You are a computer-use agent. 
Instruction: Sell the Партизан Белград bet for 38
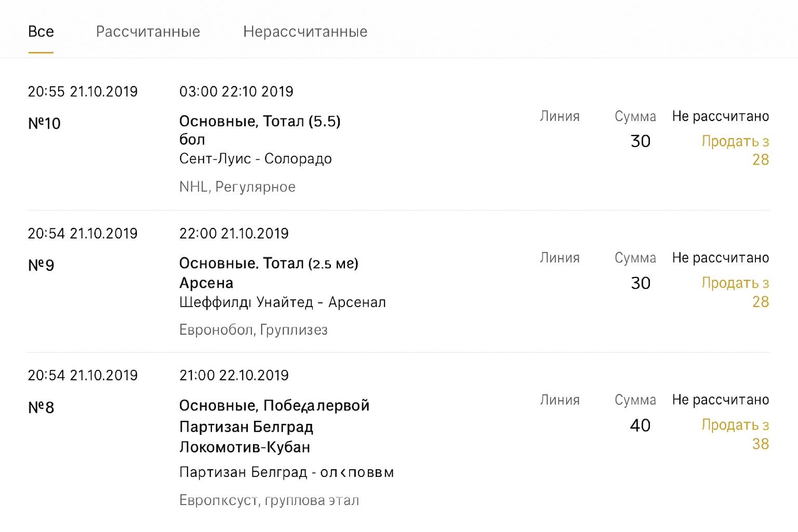735,434
